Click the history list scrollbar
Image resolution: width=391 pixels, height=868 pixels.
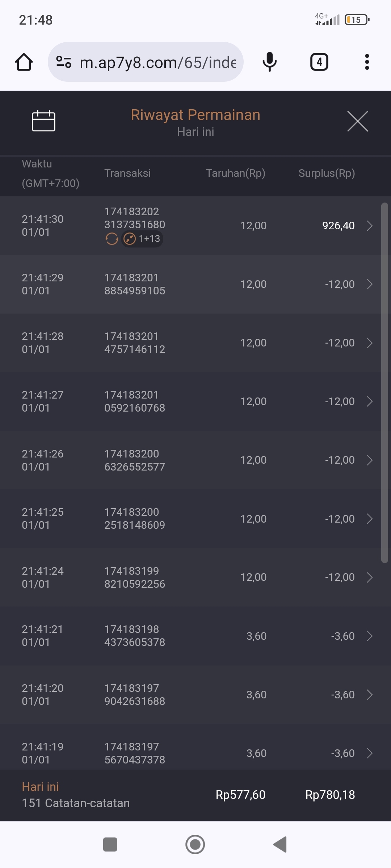[384, 383]
